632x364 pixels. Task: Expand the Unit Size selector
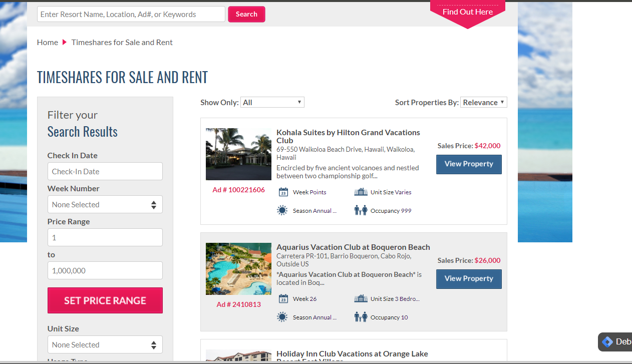point(105,344)
